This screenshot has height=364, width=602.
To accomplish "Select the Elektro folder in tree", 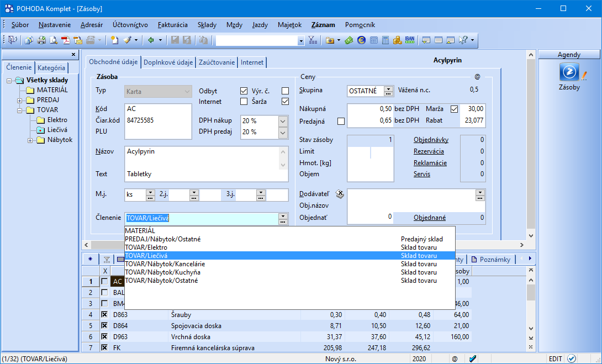I will click(57, 120).
